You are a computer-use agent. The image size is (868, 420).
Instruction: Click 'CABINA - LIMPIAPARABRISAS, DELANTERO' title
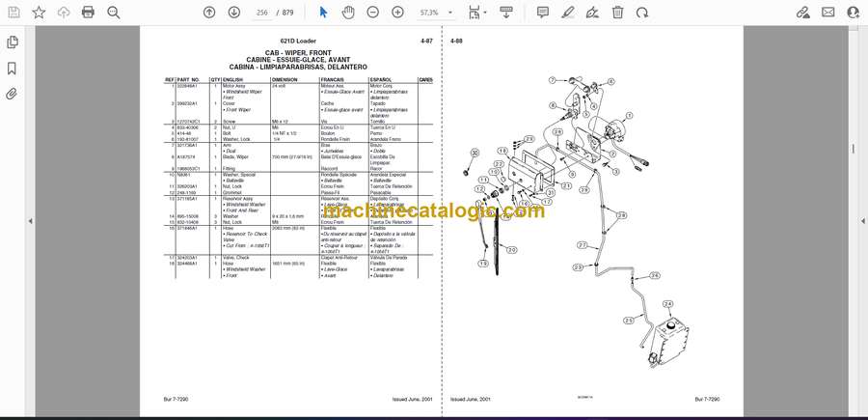point(298,67)
